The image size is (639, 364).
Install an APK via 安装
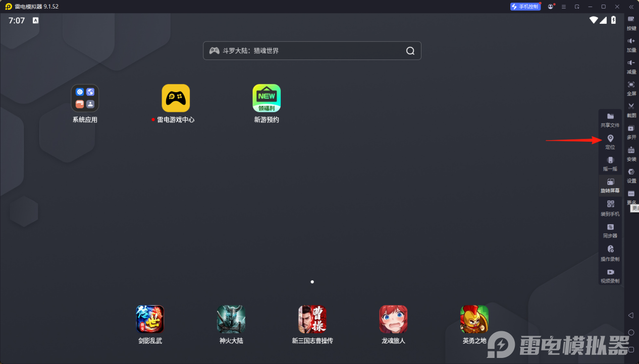(631, 154)
